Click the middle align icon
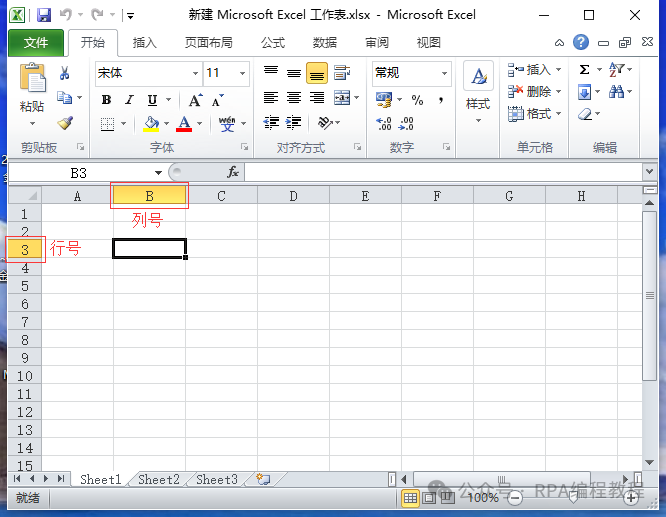 coord(293,73)
